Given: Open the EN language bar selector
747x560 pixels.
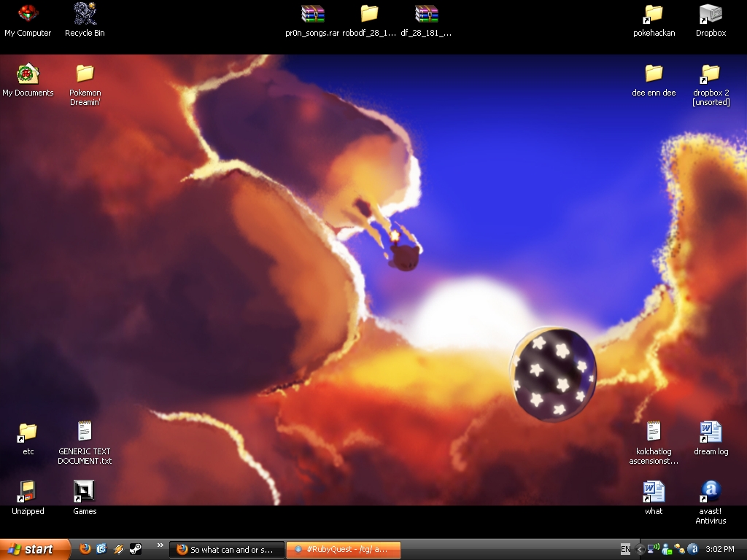Looking at the screenshot, I should 625,549.
